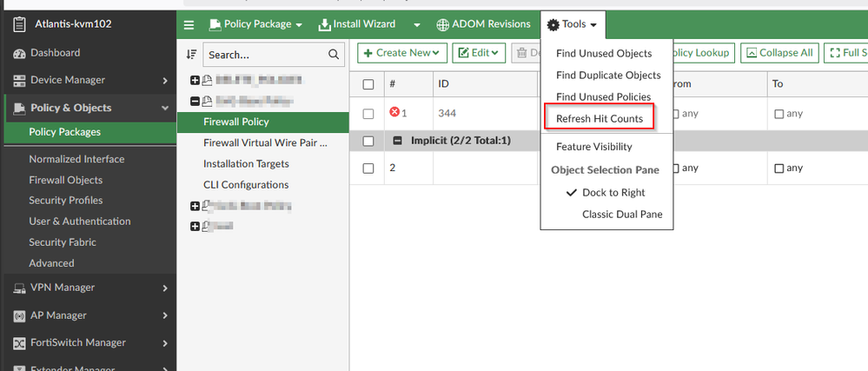Click the AP Manager wireless icon
Viewport: 868px width, 371px height.
coord(19,315)
